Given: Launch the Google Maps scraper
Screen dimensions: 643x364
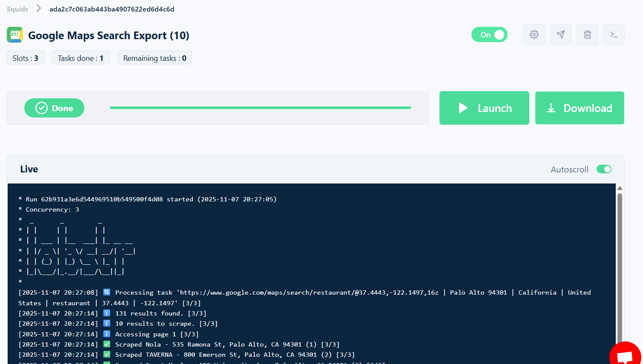Looking at the screenshot, I should pyautogui.click(x=484, y=108).
